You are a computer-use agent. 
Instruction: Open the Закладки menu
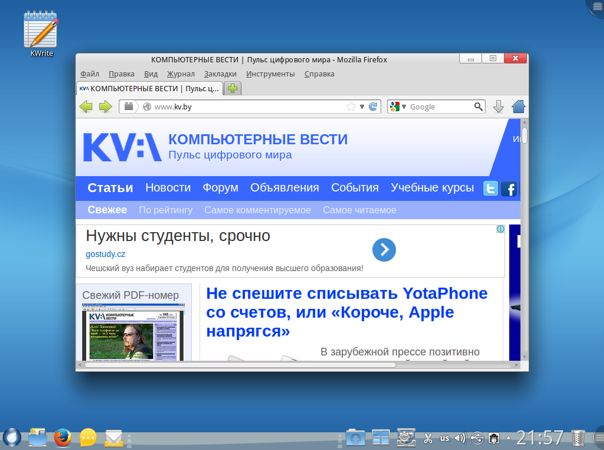click(220, 74)
